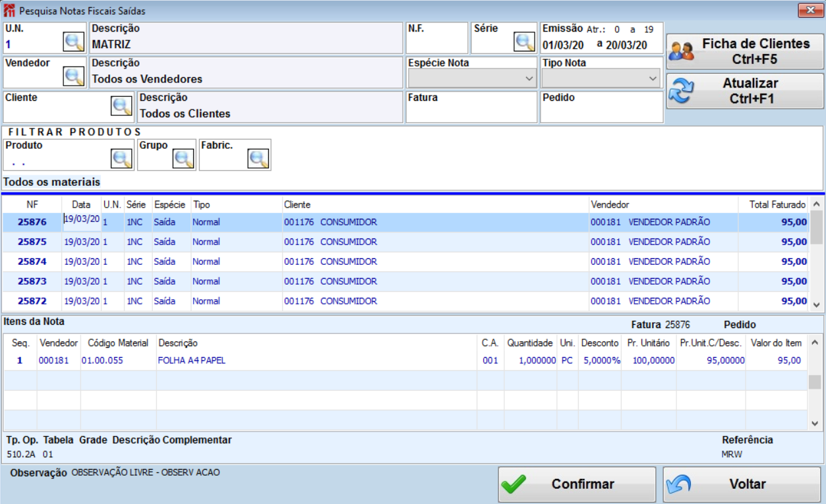Open the Fabric. search magnifier

[x=258, y=158]
